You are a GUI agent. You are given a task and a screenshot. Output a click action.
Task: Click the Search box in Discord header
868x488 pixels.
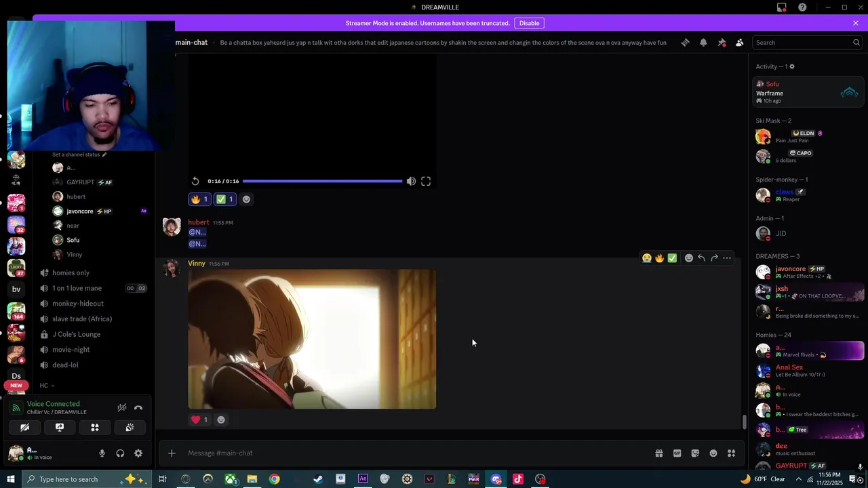tap(807, 43)
